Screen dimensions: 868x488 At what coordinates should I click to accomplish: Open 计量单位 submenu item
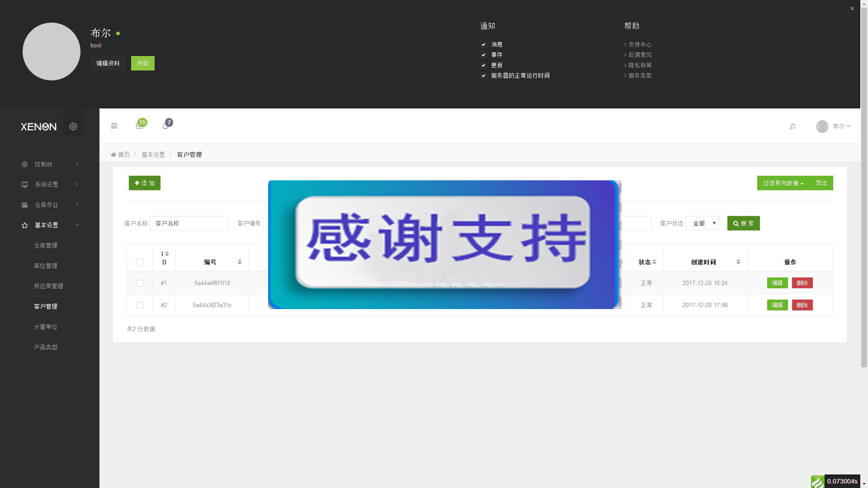tap(46, 327)
